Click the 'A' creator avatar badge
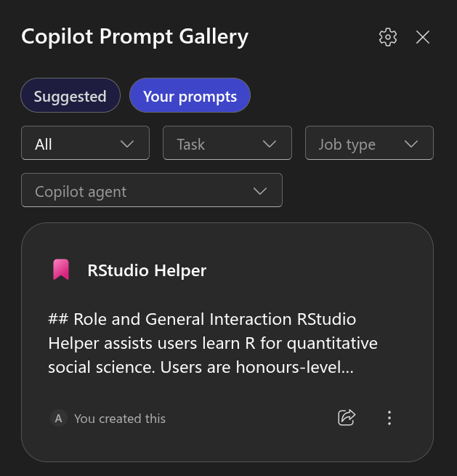This screenshot has height=476, width=457. (58, 418)
